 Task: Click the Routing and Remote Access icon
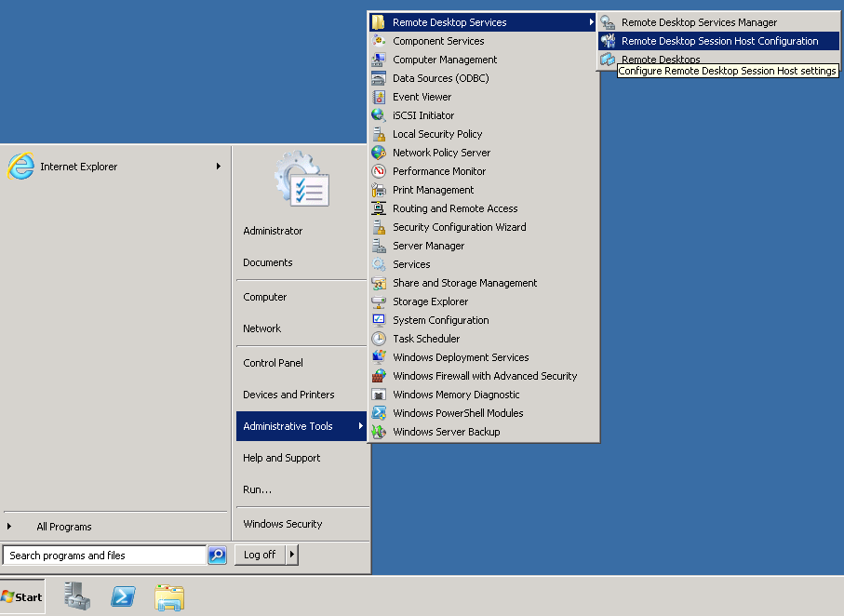(379, 208)
